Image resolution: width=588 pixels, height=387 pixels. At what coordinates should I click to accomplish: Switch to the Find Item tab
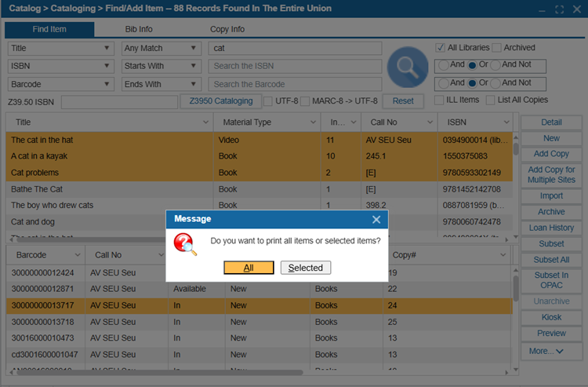tap(49, 29)
